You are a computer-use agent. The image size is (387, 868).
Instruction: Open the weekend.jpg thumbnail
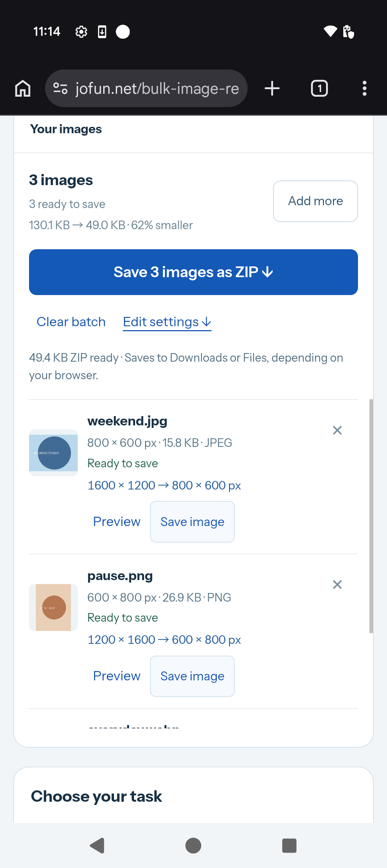pyautogui.click(x=53, y=453)
